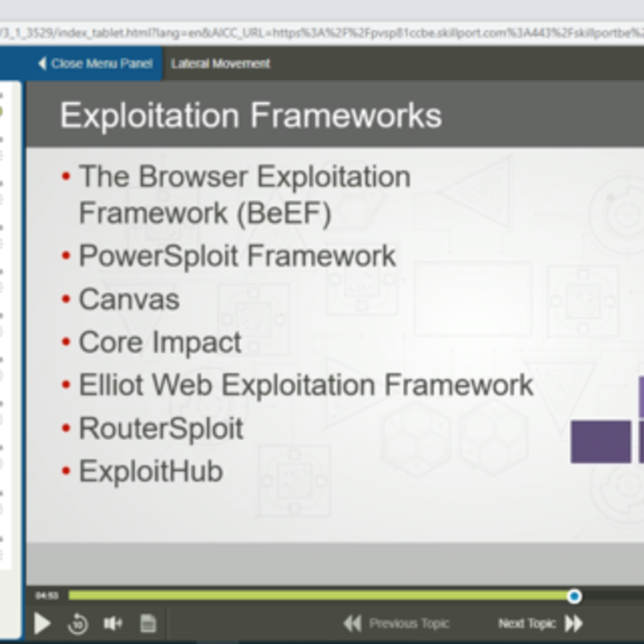Click the browser address bar URL
The image size is (644, 644).
click(x=322, y=33)
